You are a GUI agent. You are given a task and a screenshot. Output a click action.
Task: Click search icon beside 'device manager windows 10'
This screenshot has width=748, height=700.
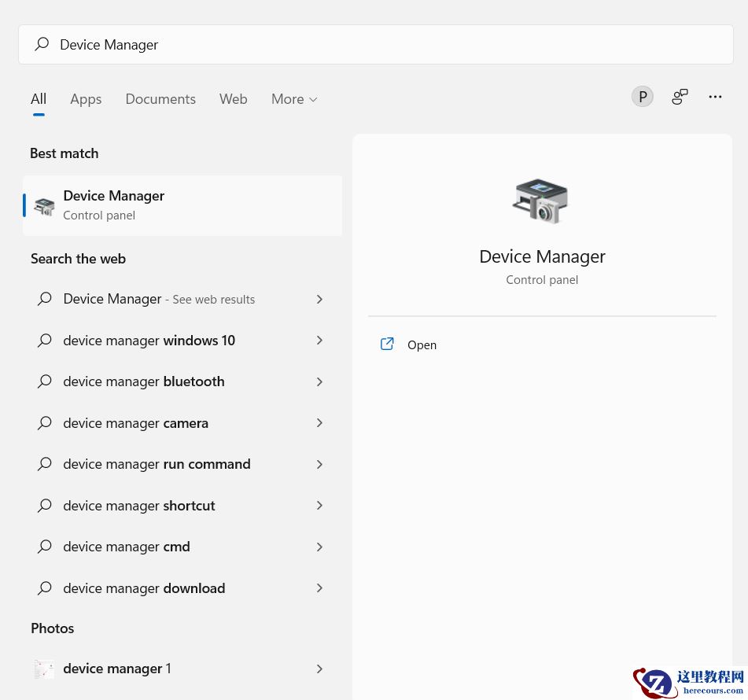(44, 341)
